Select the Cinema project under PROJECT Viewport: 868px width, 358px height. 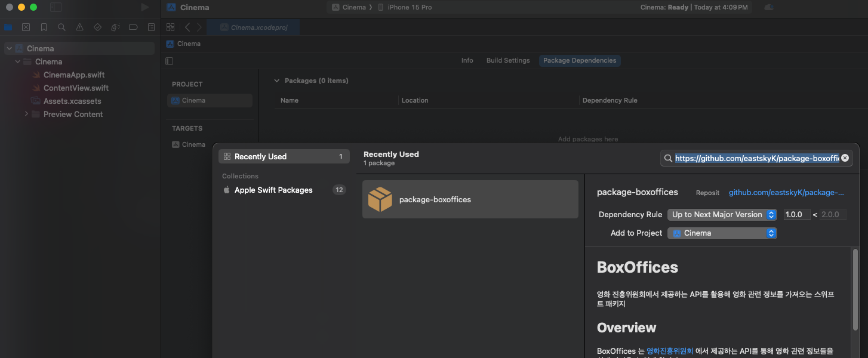(210, 100)
